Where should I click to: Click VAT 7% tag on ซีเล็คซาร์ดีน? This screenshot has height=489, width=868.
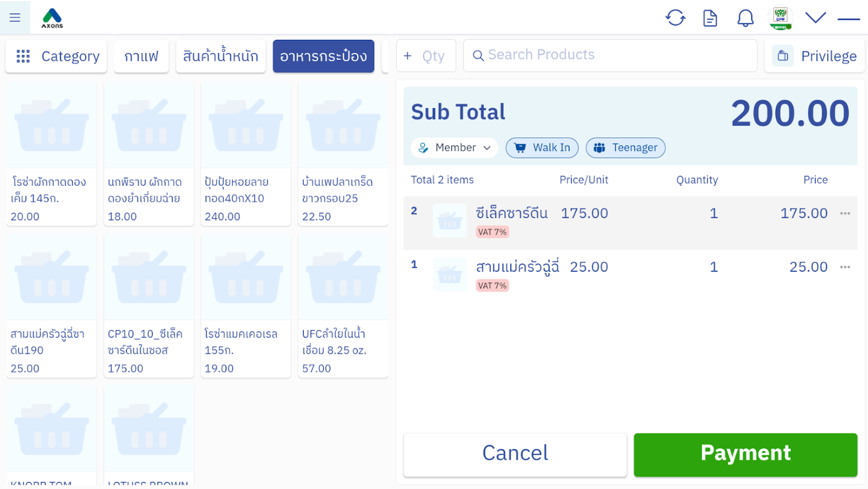[x=493, y=232]
